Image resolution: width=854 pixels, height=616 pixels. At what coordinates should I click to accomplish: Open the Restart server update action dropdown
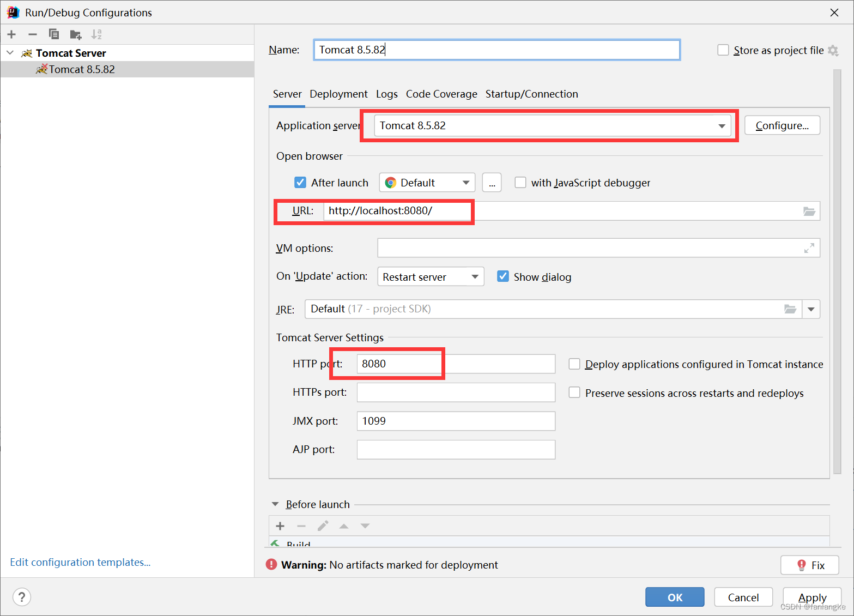[431, 277]
